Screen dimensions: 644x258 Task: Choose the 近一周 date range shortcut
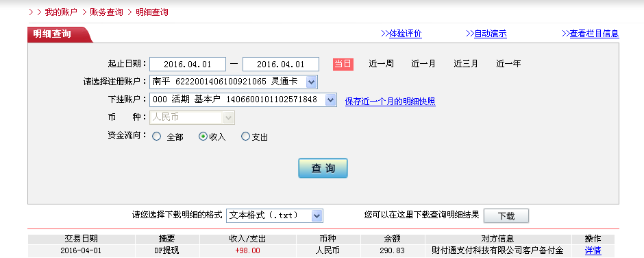click(x=381, y=64)
